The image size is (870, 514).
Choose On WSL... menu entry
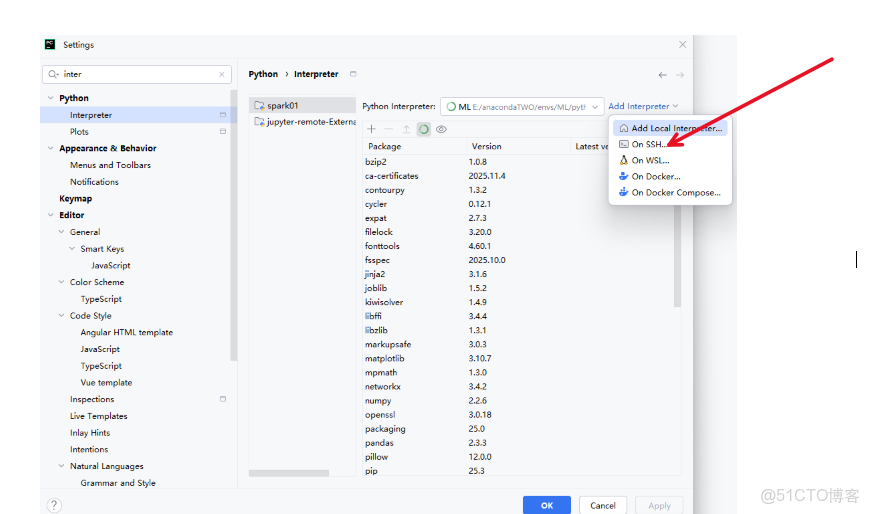pyautogui.click(x=670, y=160)
